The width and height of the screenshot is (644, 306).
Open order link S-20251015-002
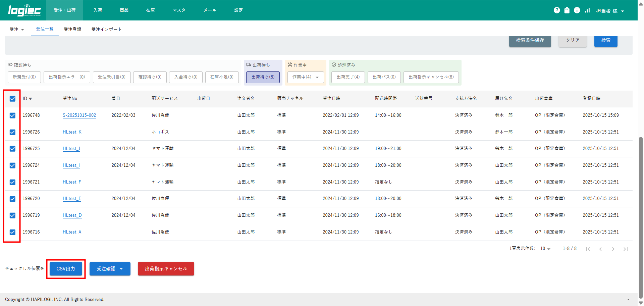[79, 115]
